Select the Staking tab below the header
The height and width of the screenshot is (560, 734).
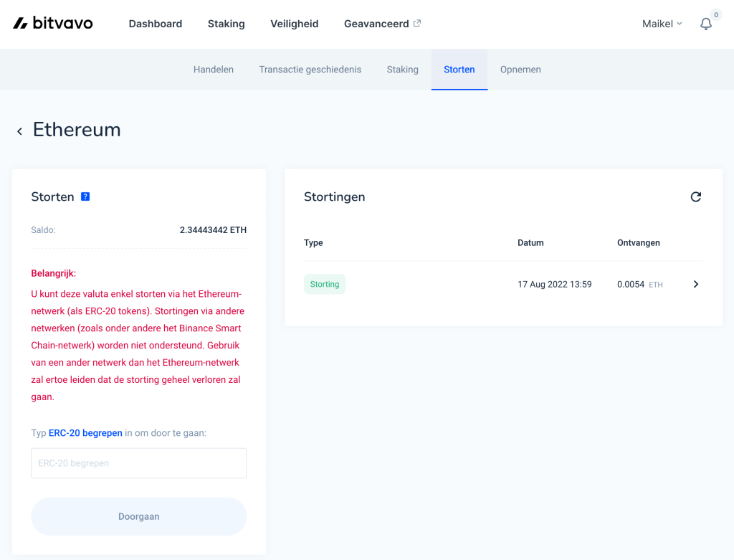[x=402, y=69]
